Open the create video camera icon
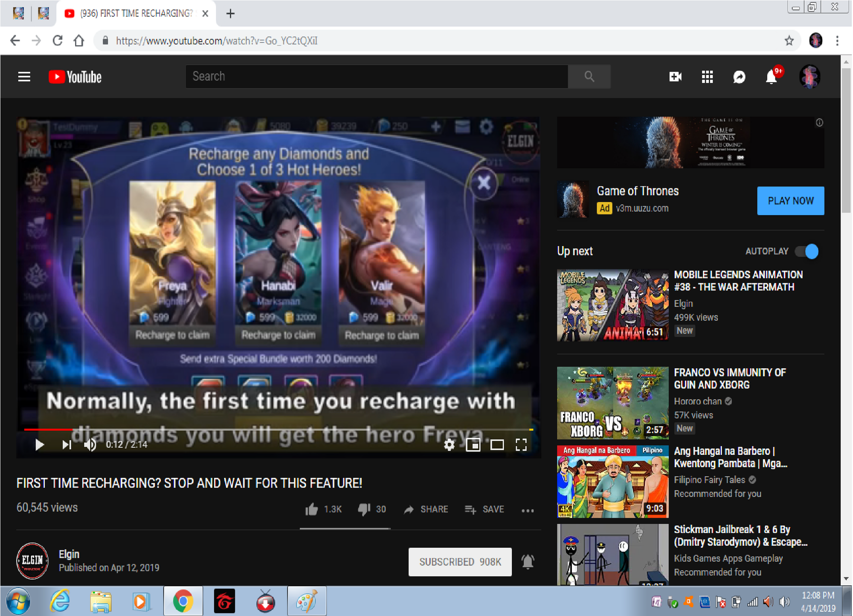 (675, 77)
